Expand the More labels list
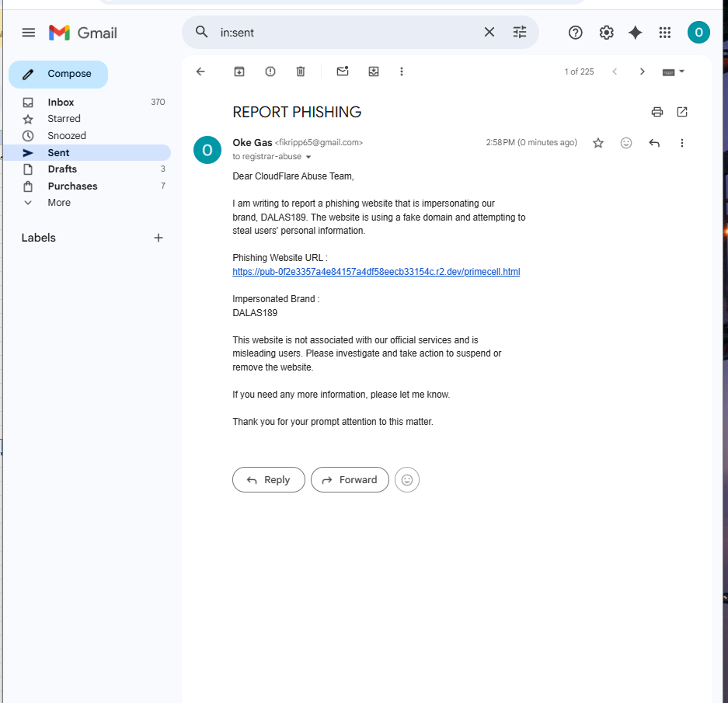The height and width of the screenshot is (703, 728). pos(87,203)
